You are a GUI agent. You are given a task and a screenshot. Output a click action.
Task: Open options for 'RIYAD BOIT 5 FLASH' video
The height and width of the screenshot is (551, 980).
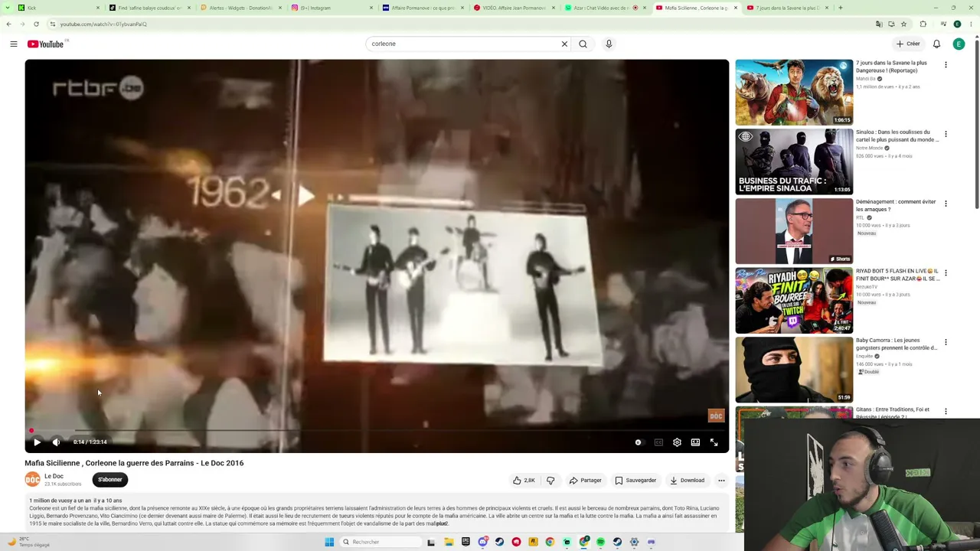(946, 272)
